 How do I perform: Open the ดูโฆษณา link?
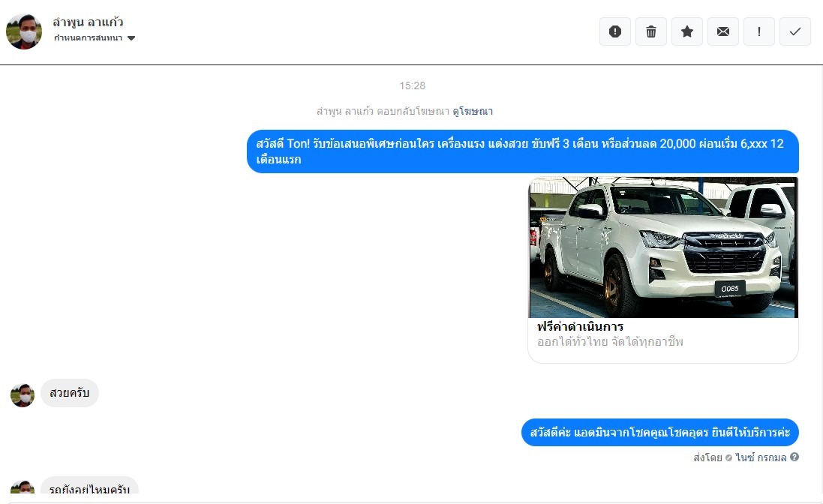pyautogui.click(x=473, y=111)
